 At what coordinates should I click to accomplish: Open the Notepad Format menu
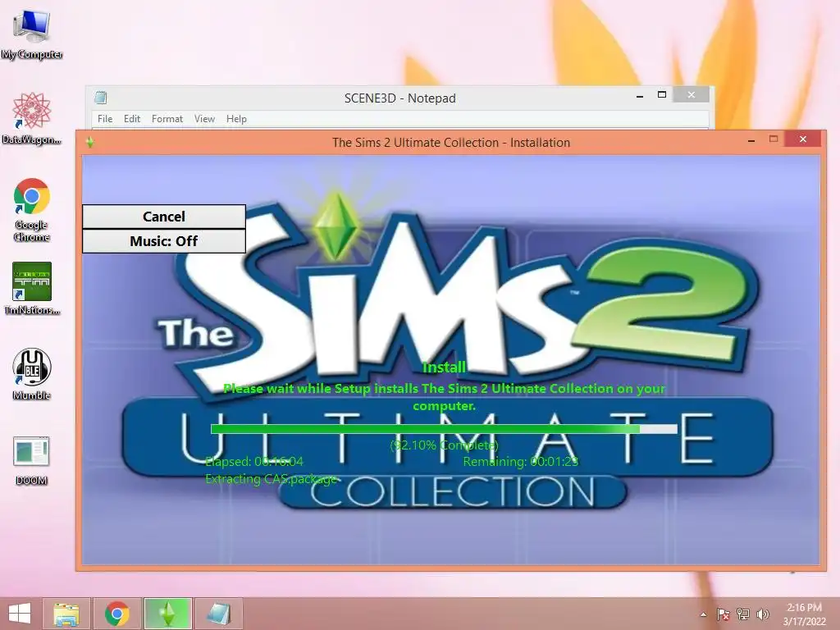[167, 118]
